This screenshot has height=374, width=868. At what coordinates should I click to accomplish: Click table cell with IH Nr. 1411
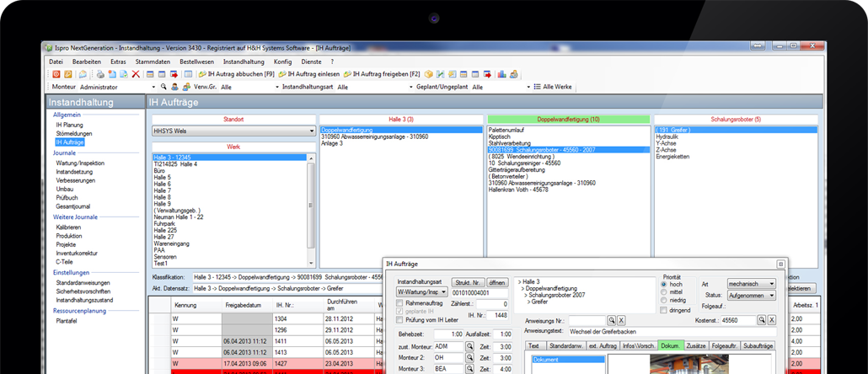(x=297, y=341)
